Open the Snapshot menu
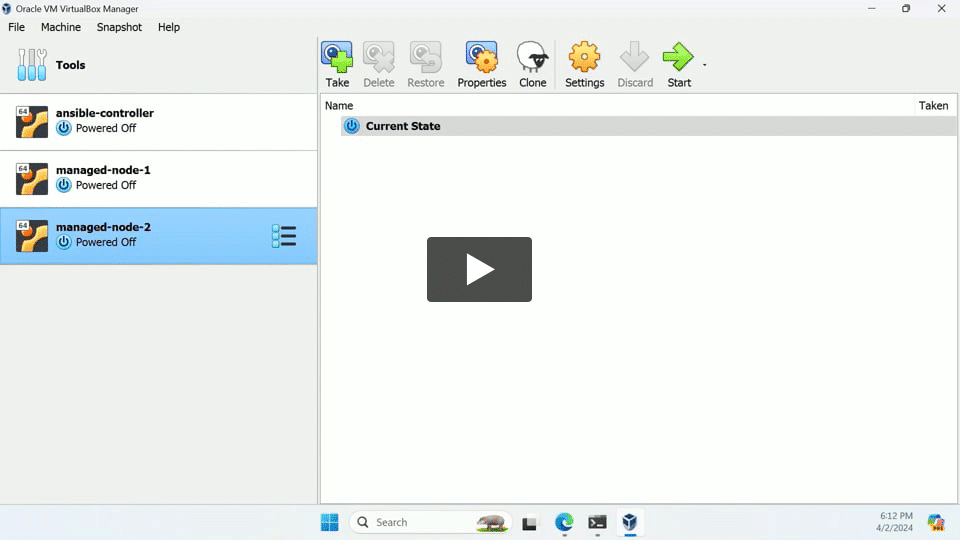 (x=119, y=27)
